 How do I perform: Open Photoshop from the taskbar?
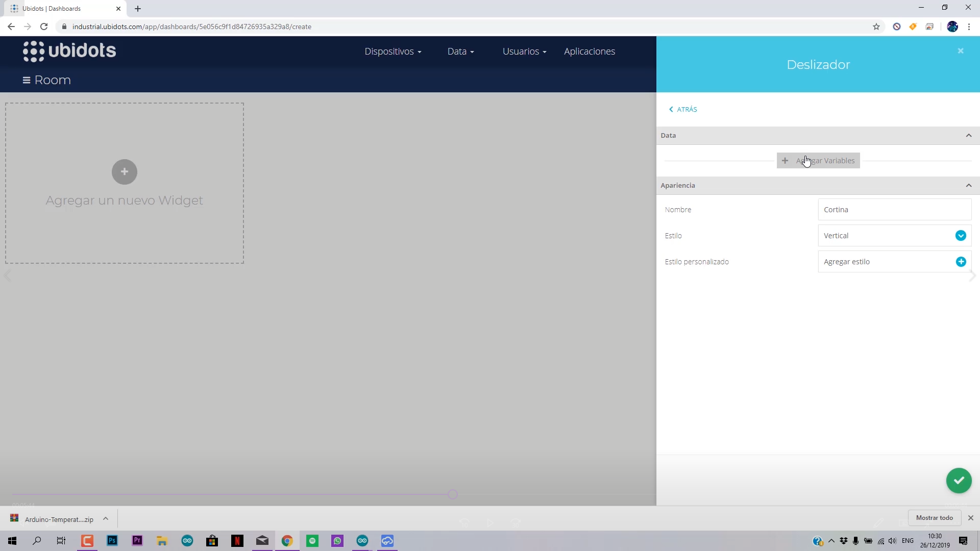point(112,541)
